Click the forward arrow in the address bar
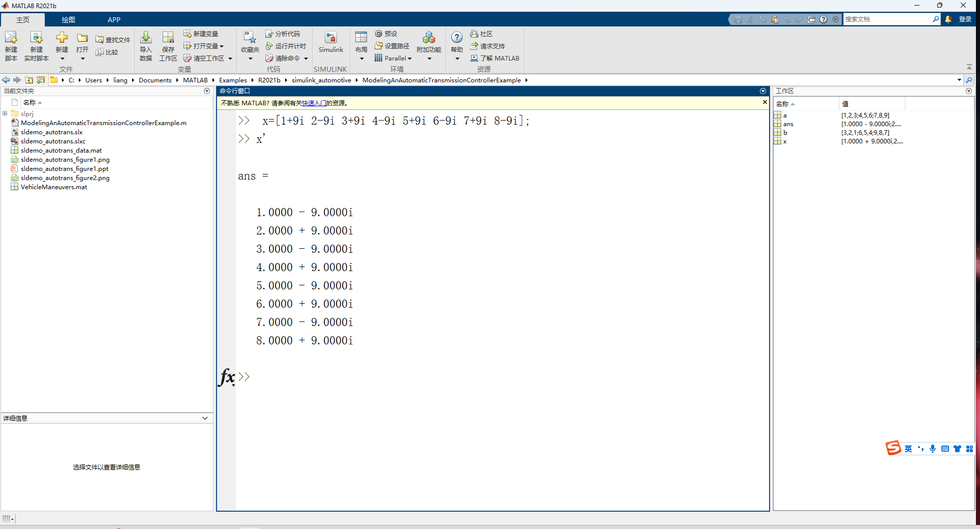This screenshot has height=529, width=980. [17, 80]
